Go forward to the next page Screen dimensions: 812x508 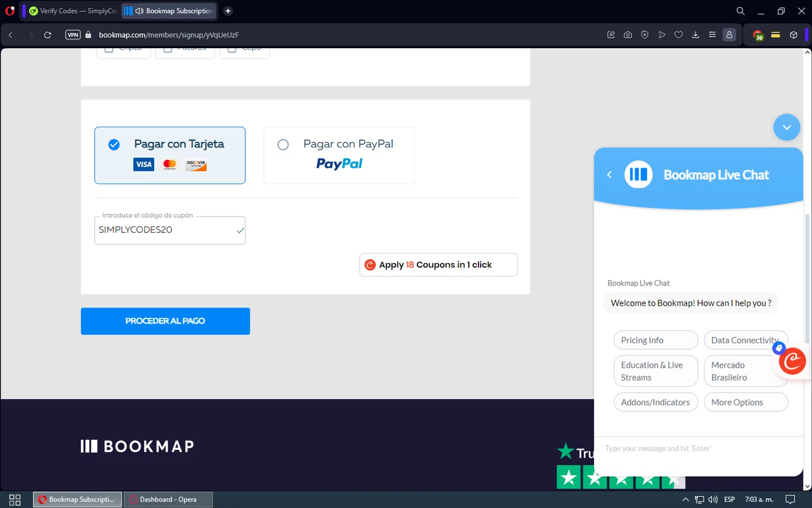[x=31, y=35]
